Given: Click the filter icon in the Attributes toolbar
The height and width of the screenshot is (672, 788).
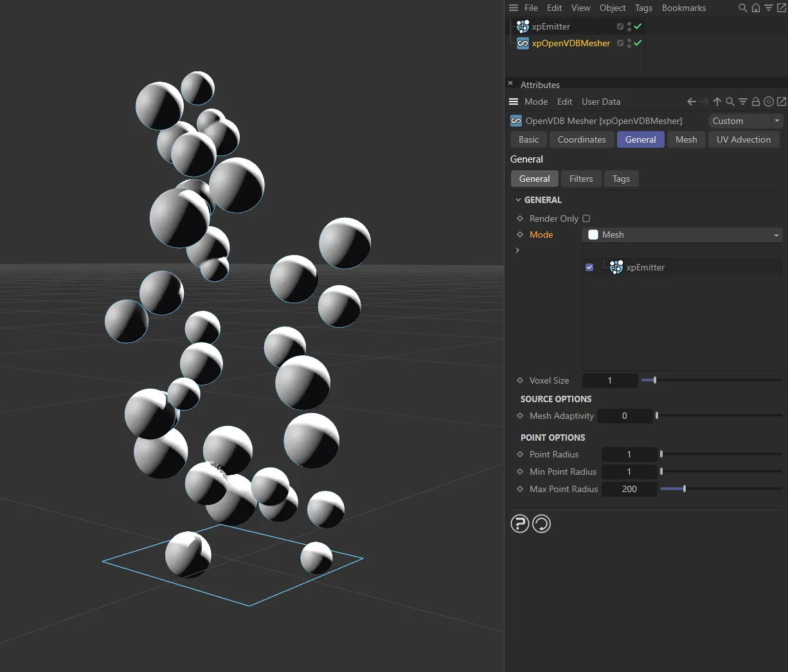Looking at the screenshot, I should pos(743,102).
